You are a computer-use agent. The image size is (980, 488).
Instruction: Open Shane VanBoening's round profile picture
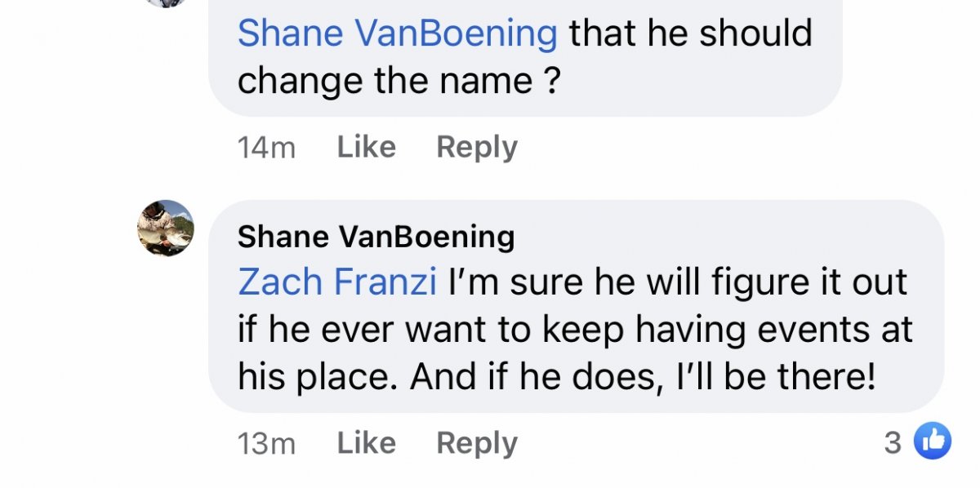point(165,228)
